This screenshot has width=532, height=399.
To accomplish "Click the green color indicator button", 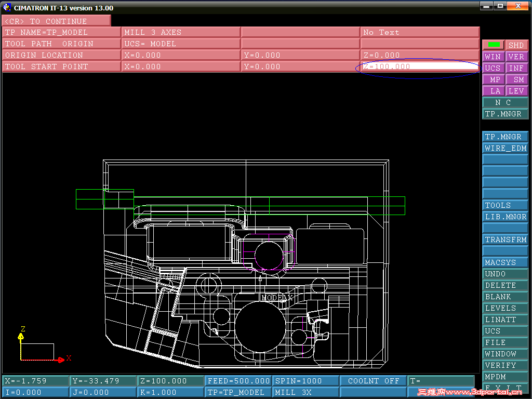I will 494,45.
